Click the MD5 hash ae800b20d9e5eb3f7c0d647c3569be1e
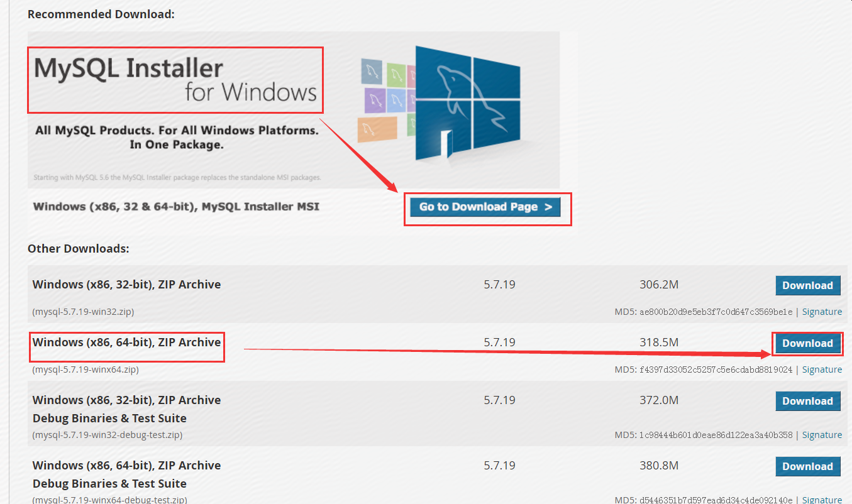The height and width of the screenshot is (504, 852). coord(716,312)
